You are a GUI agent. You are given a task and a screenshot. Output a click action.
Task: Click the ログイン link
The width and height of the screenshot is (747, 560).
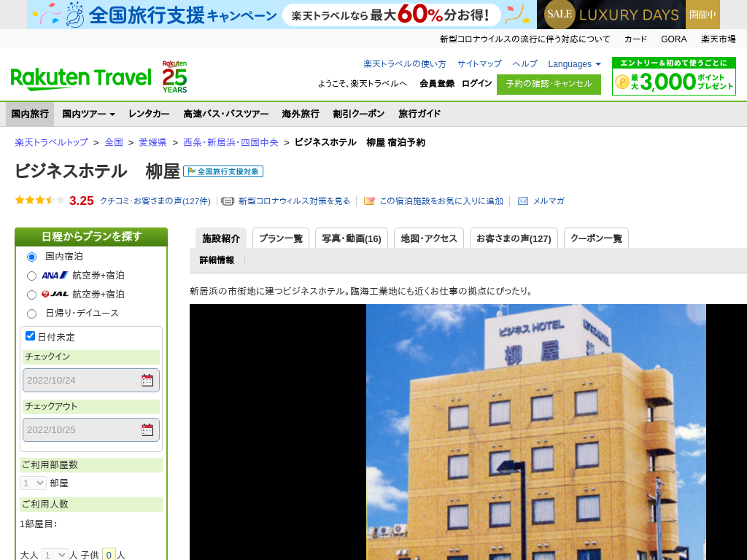(476, 83)
